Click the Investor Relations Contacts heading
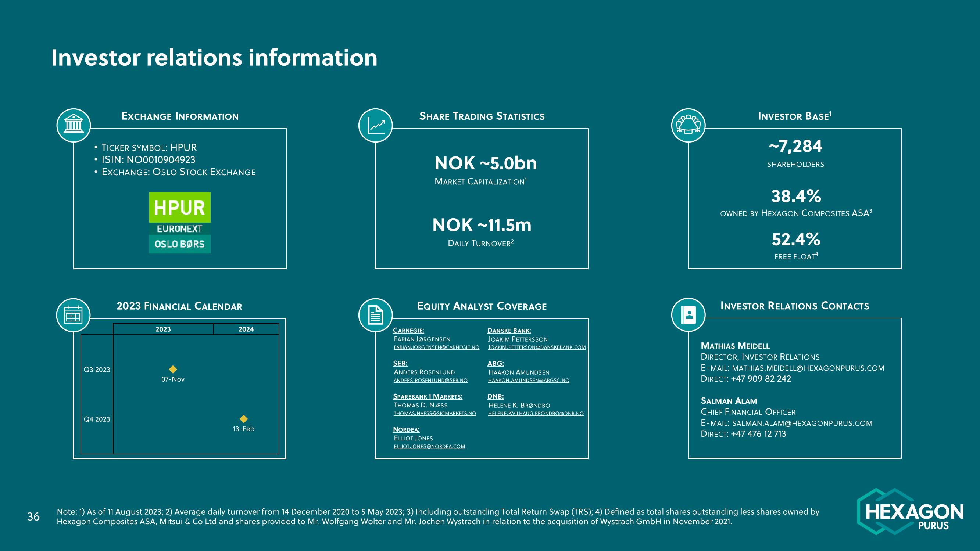Screen dimensions: 980x551 pyautogui.click(x=795, y=306)
